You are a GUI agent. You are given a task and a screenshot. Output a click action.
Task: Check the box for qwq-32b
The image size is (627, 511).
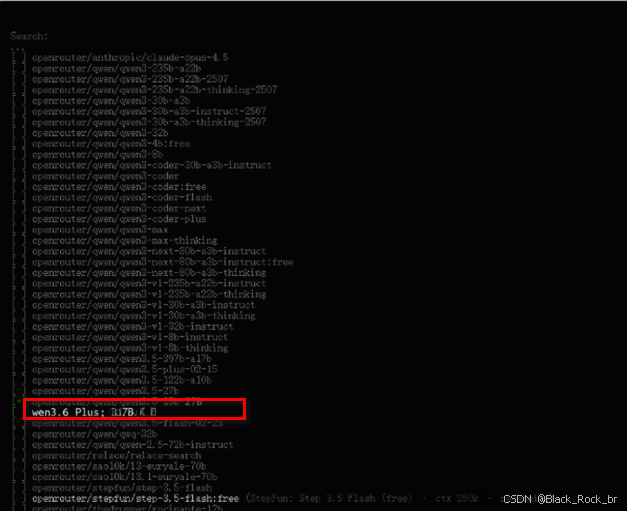(19, 434)
